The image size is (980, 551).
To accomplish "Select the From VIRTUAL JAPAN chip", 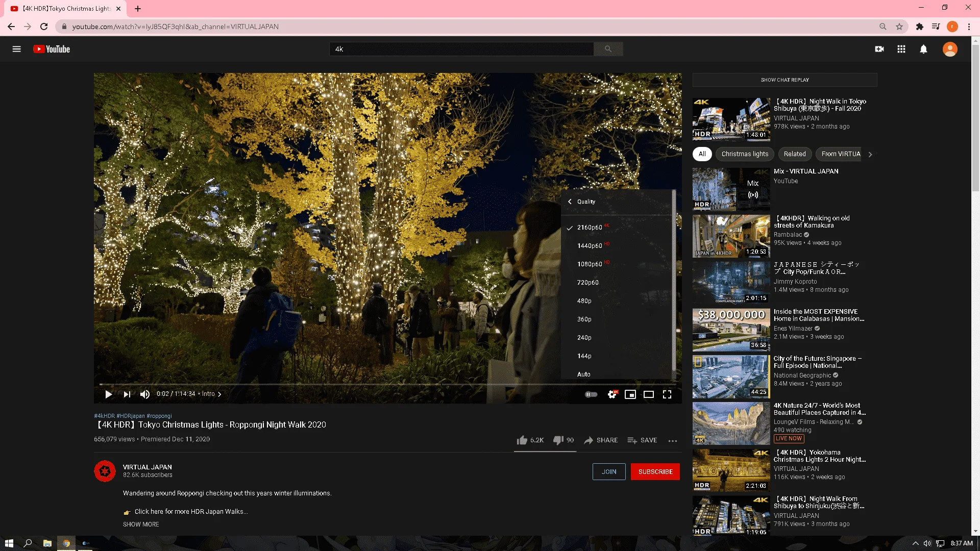I will (839, 154).
